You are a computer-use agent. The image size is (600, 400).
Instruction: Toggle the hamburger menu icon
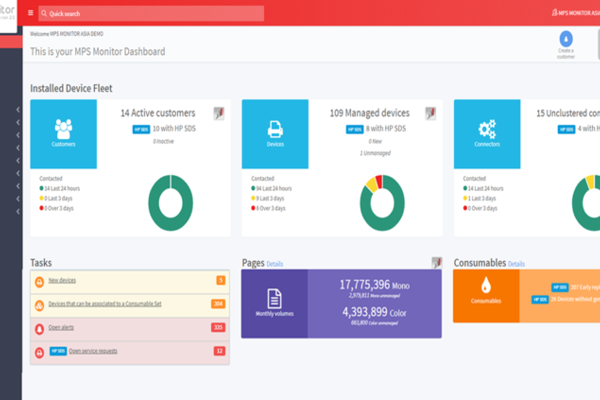[x=30, y=13]
